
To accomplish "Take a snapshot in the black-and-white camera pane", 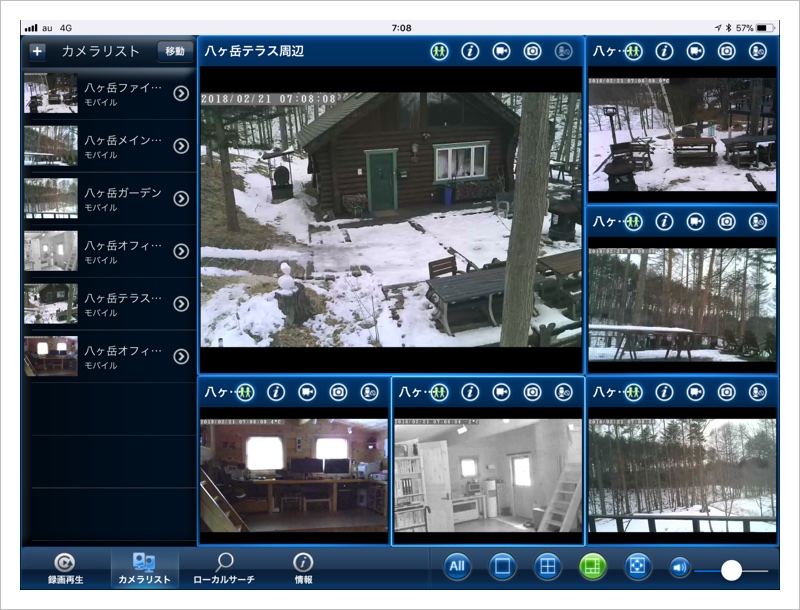I will click(x=533, y=392).
